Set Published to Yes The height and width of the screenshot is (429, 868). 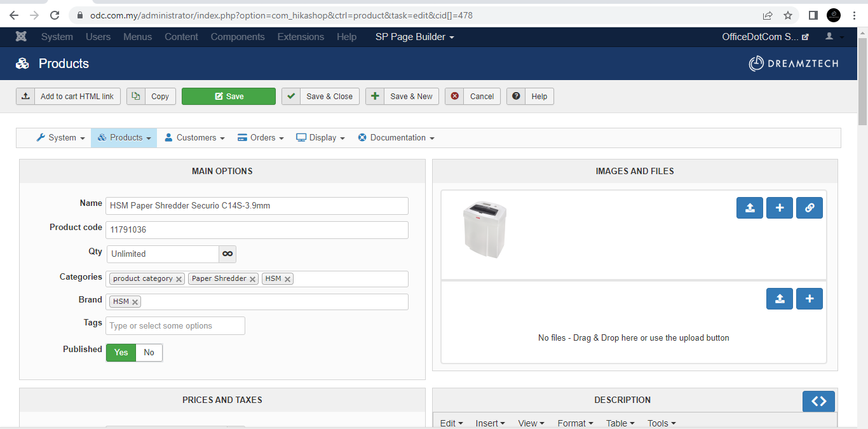pyautogui.click(x=121, y=352)
